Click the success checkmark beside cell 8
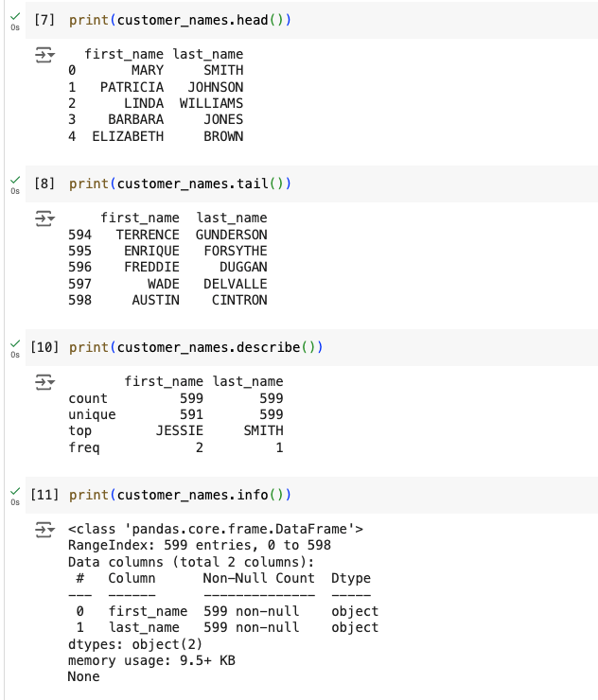 click(x=14, y=179)
